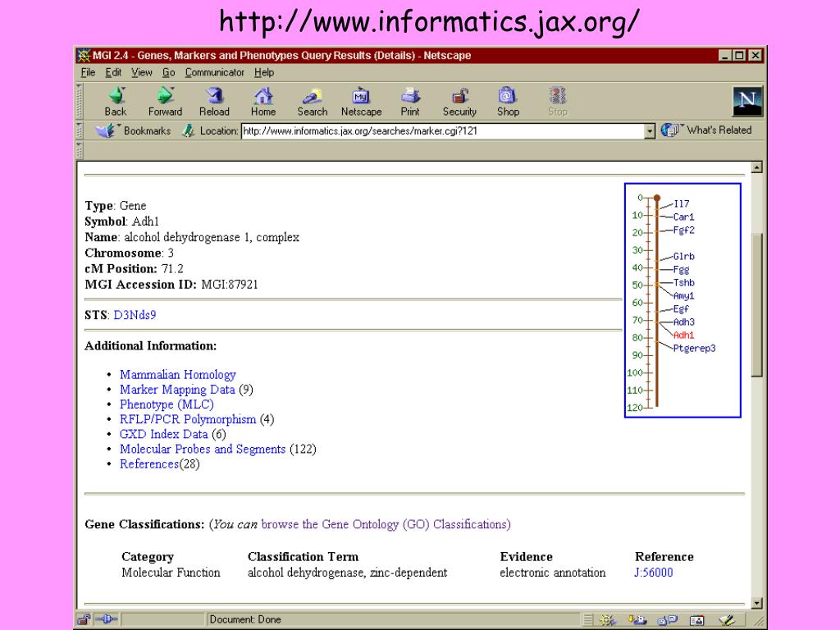Open the RFLP/PCR Polymorphism link
This screenshot has height=630, width=840.
(188, 419)
